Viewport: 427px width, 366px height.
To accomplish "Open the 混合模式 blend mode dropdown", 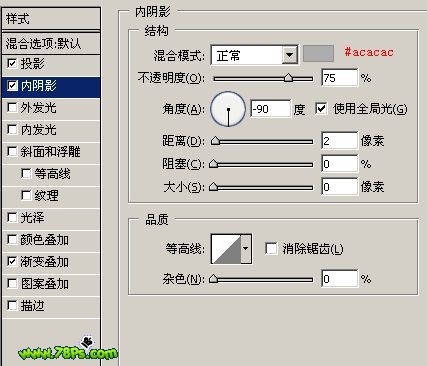I will click(x=254, y=55).
